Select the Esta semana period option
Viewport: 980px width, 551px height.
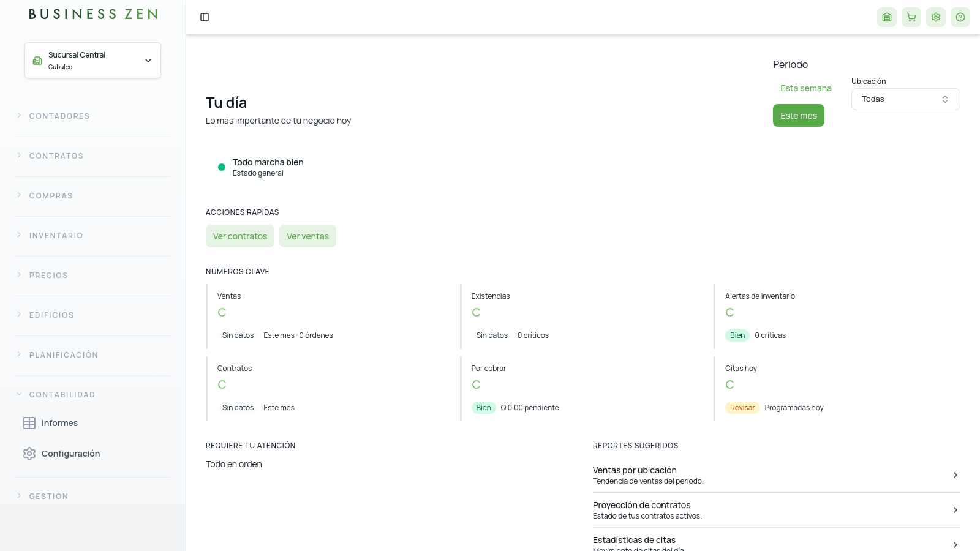pos(806,88)
